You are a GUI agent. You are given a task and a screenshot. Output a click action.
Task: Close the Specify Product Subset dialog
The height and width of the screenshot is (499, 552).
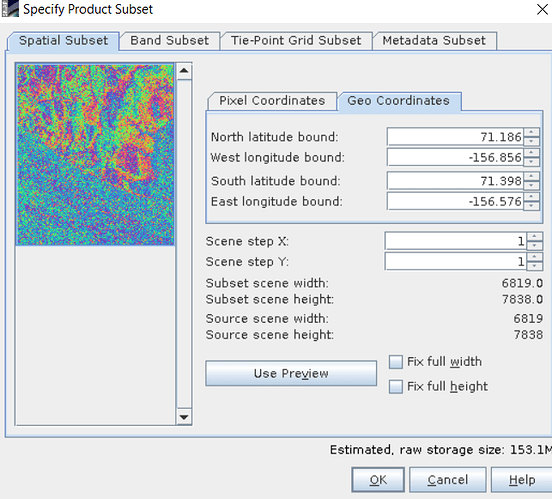point(542,10)
